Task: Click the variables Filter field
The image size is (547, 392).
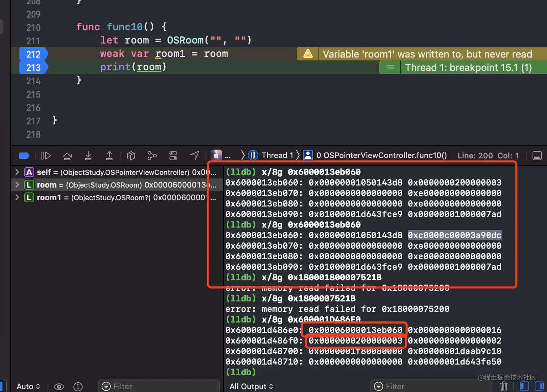Action: coord(159,386)
